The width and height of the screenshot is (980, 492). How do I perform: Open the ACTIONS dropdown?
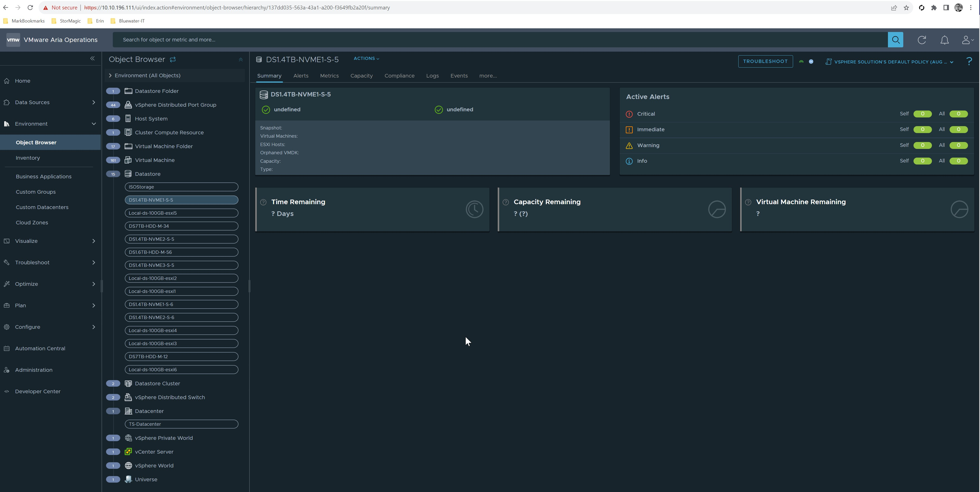(x=366, y=59)
